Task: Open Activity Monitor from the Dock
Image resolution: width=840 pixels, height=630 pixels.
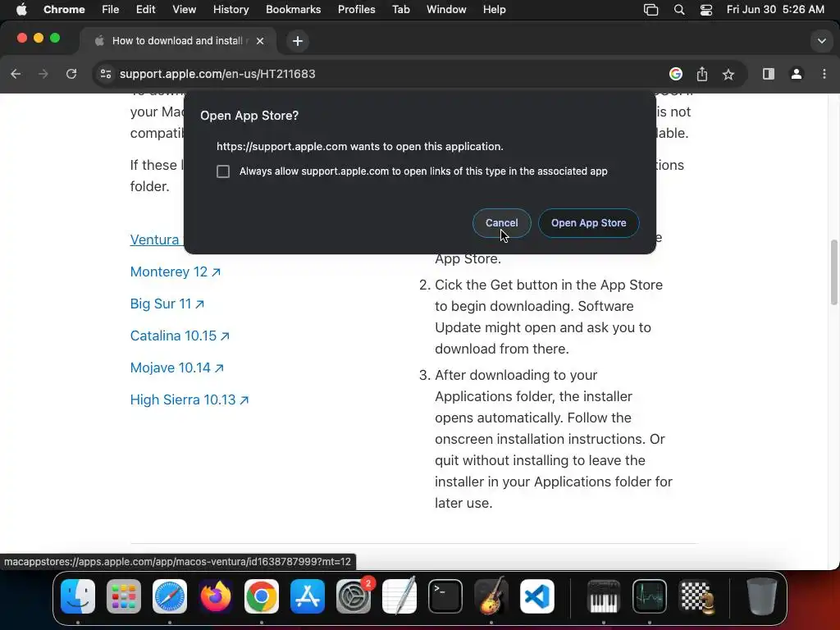Action: (x=650, y=596)
